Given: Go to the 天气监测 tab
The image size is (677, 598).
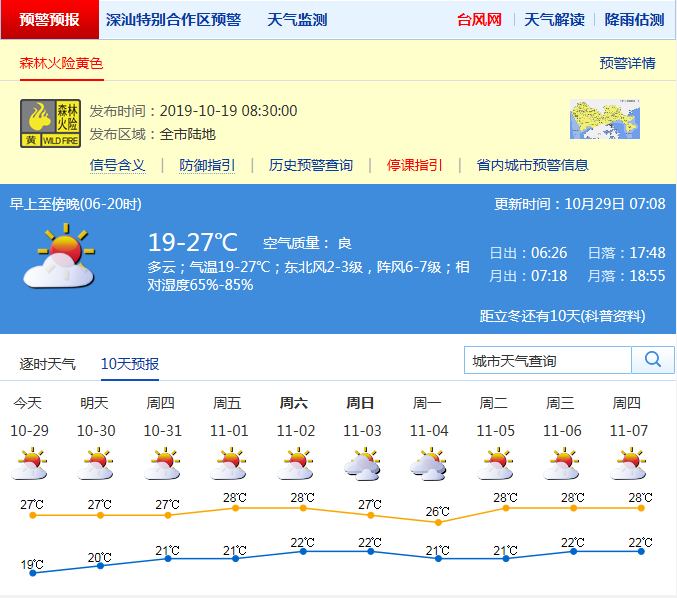Looking at the screenshot, I should pos(297,19).
